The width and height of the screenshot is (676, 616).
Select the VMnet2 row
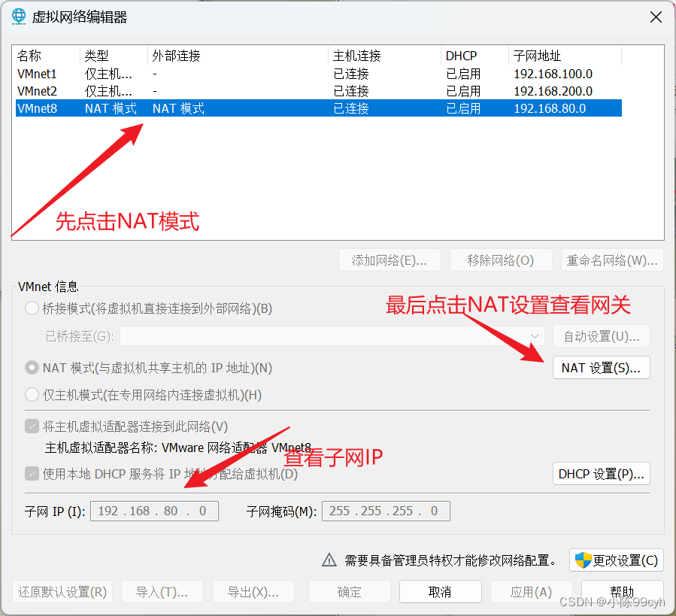[319, 91]
